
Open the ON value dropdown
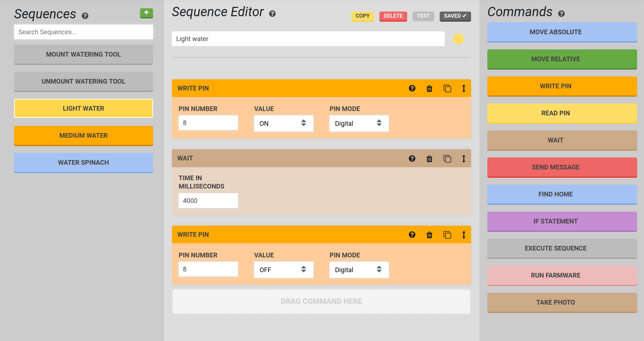(283, 123)
